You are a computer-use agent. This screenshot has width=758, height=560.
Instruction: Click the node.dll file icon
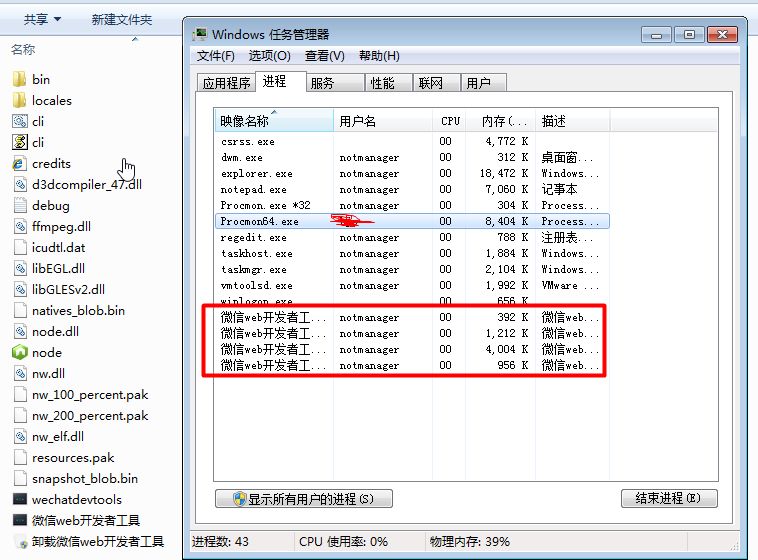[19, 332]
